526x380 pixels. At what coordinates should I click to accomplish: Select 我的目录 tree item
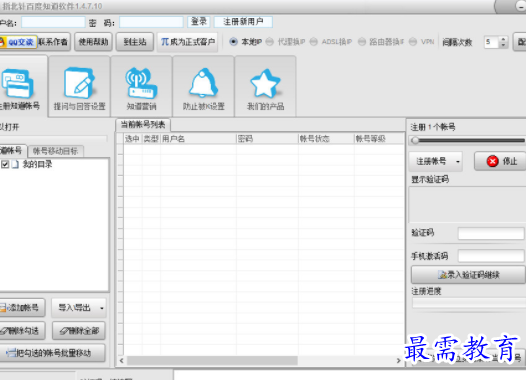37,164
